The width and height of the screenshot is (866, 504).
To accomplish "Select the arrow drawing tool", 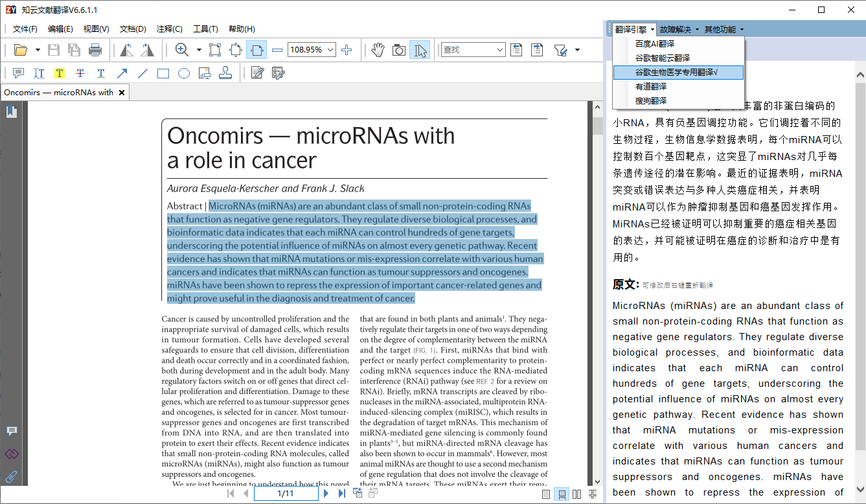I will [x=122, y=73].
